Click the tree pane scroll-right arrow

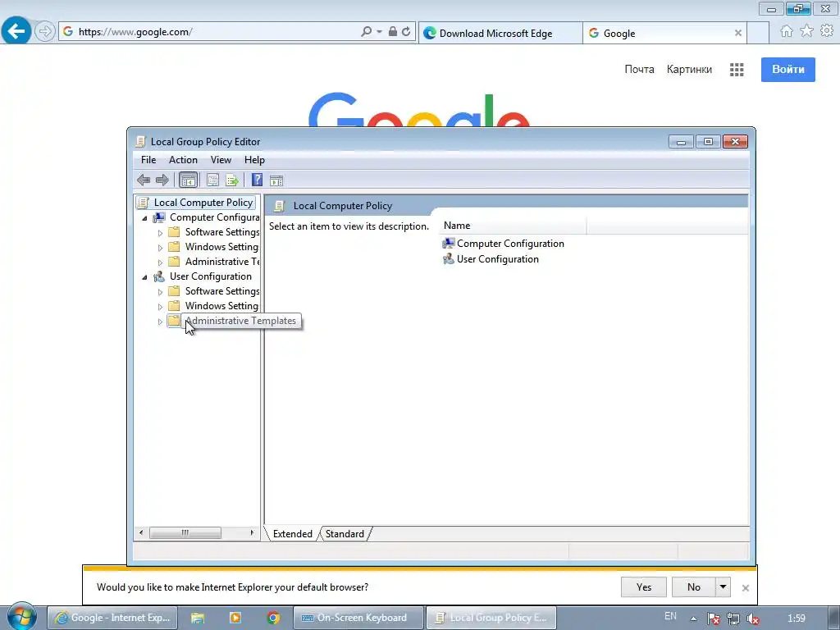pos(252,532)
